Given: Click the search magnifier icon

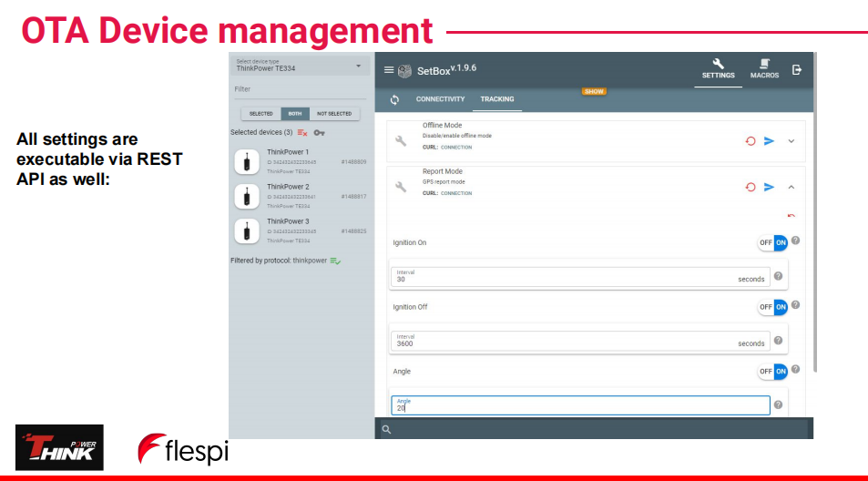Looking at the screenshot, I should coord(386,429).
